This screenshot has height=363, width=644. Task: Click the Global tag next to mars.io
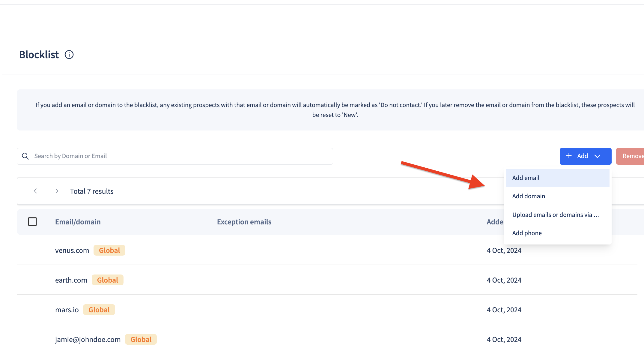[99, 310]
